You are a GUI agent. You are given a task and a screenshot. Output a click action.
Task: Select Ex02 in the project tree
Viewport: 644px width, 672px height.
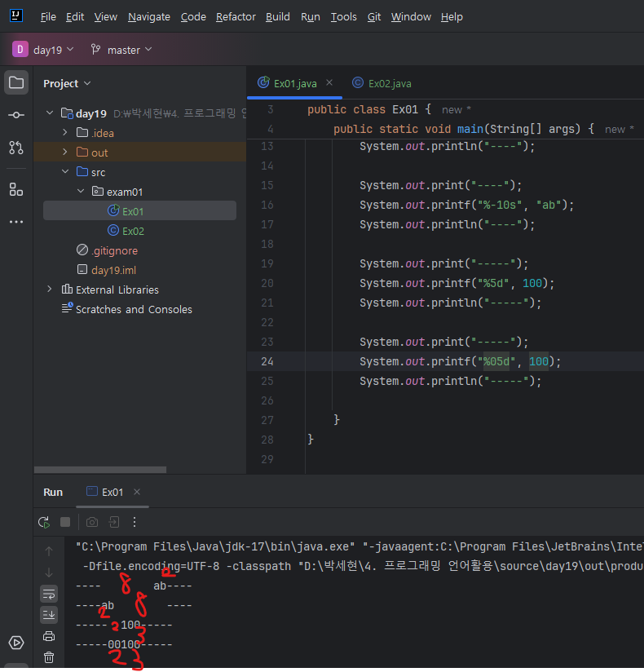coord(133,231)
